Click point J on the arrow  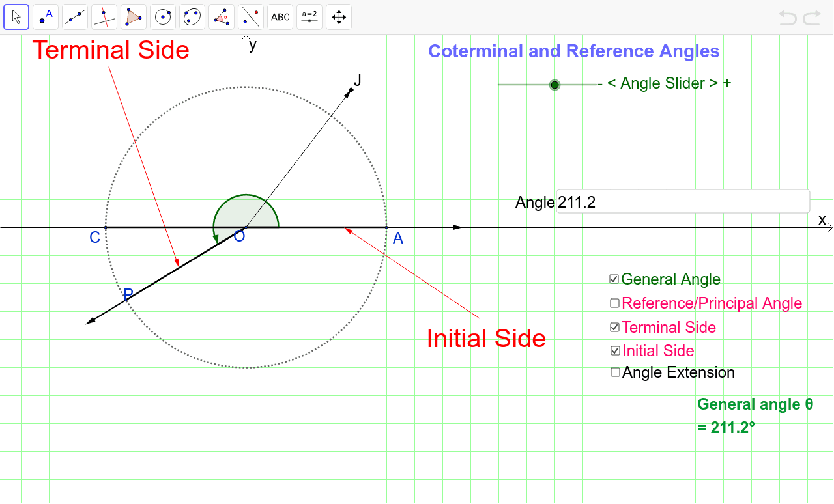click(x=351, y=89)
